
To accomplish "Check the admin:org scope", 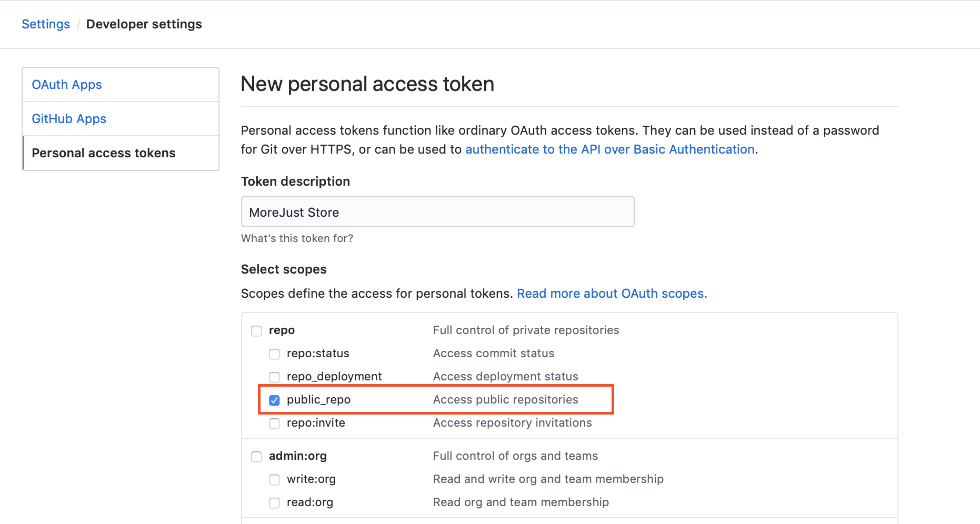I will click(256, 457).
